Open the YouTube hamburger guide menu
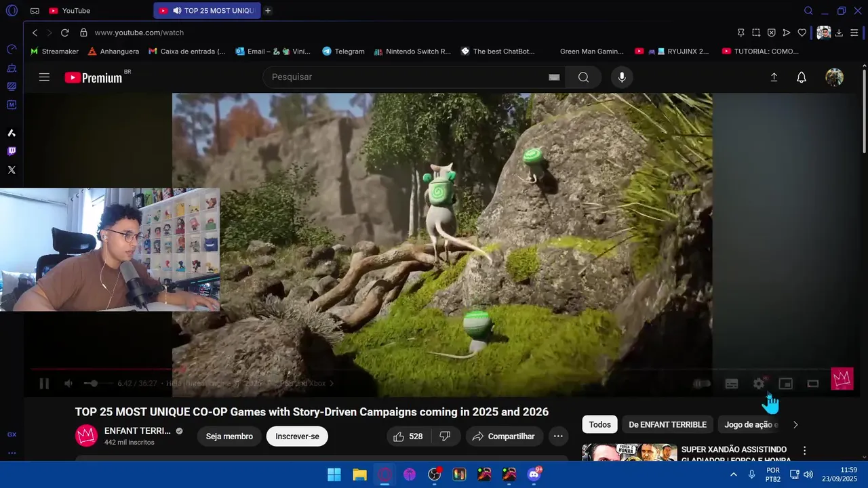This screenshot has height=488, width=868. click(x=44, y=77)
